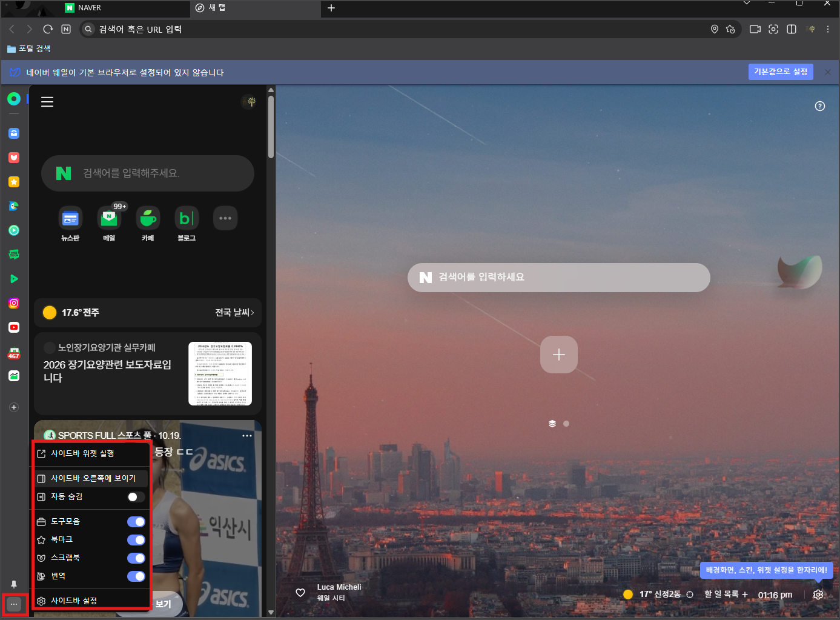This screenshot has width=840, height=620.
Task: Open a new tab with the plus button
Action: [331, 8]
